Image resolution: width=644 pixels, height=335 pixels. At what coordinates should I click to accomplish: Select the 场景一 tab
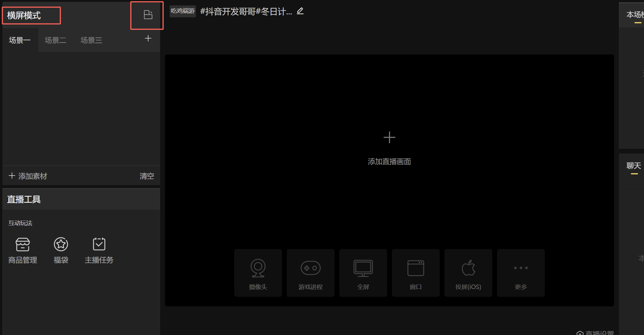coord(20,40)
